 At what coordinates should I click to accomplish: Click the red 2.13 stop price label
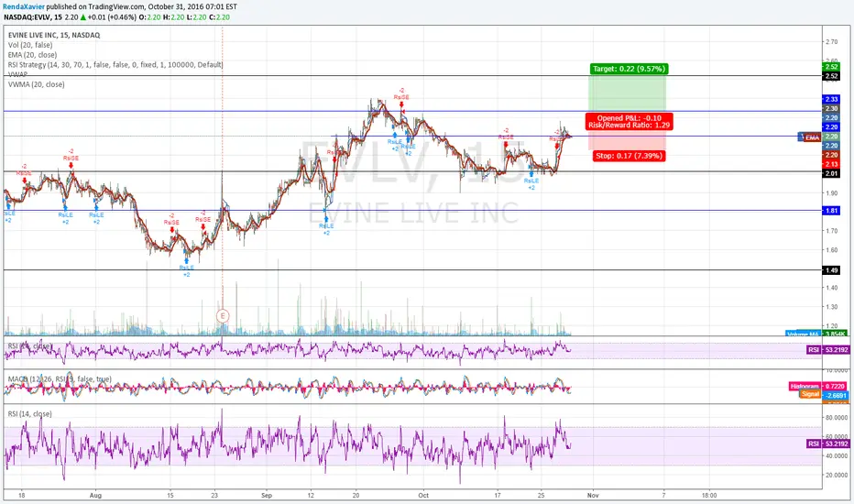831,164
